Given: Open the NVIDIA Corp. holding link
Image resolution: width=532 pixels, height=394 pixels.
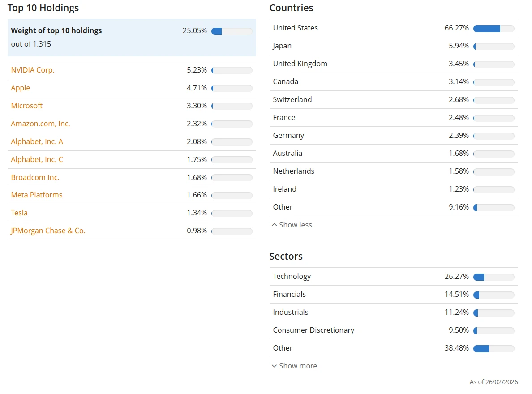Looking at the screenshot, I should (33, 70).
